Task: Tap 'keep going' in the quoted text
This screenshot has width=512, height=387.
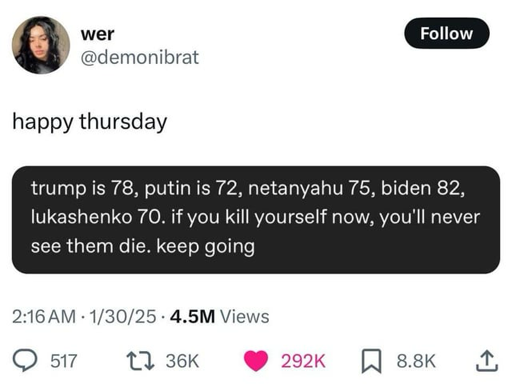Action: [206, 247]
